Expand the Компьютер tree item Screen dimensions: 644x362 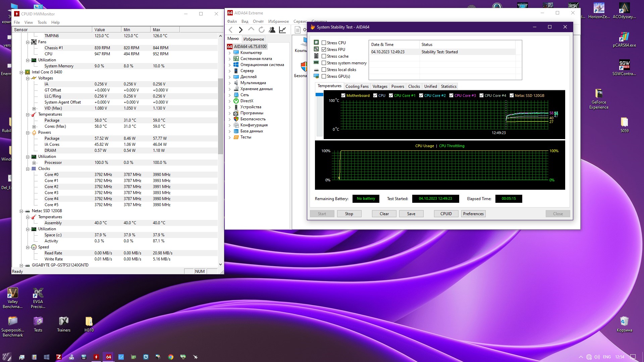[230, 53]
